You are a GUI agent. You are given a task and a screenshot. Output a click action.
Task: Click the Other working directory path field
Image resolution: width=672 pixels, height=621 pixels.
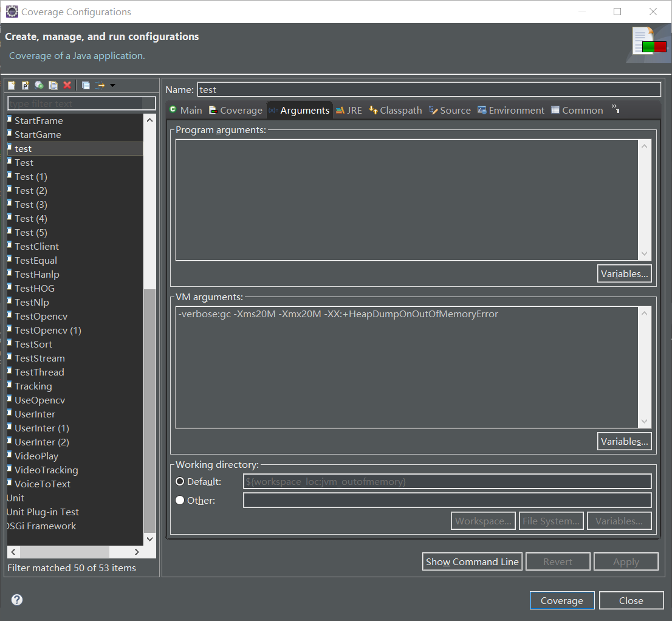[447, 500]
